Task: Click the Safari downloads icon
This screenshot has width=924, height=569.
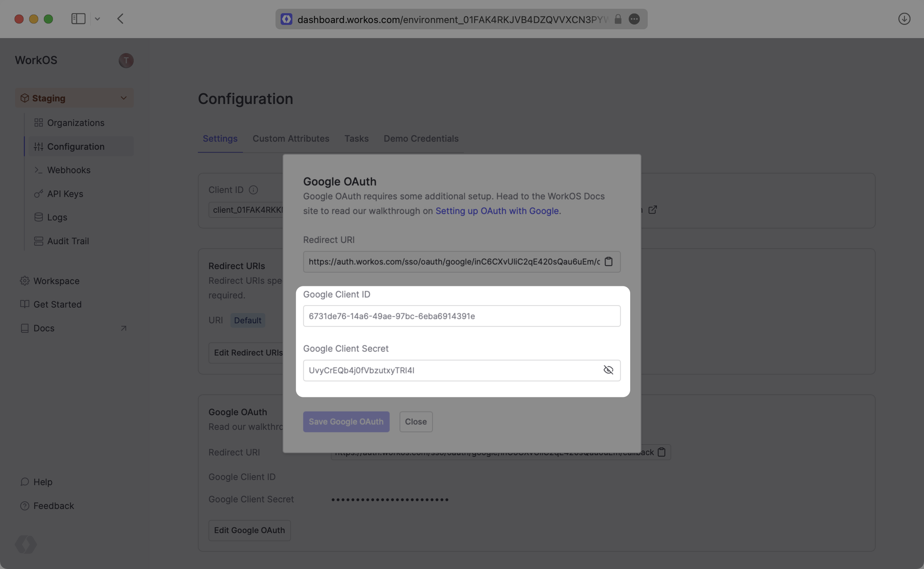Action: [904, 19]
